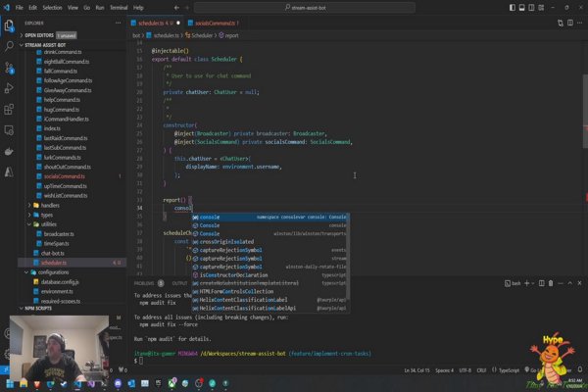
Task: Collapse the NPM Scripts section
Action: pos(38,309)
